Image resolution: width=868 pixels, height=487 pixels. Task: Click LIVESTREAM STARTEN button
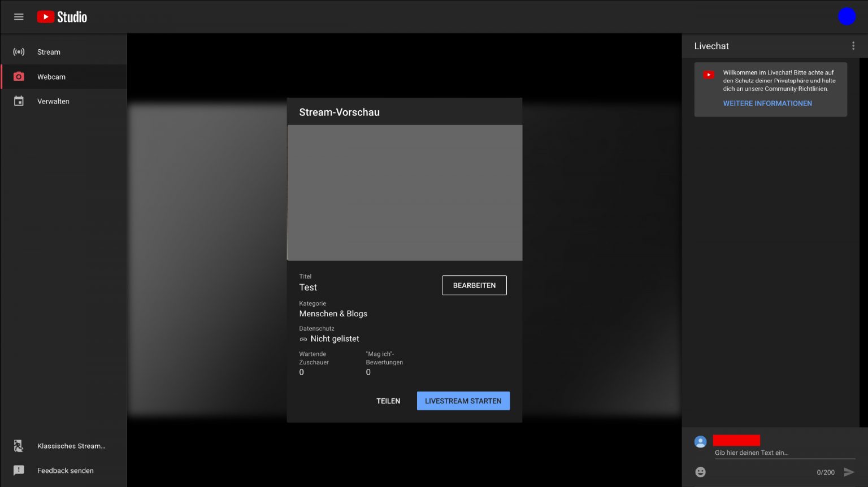463,401
